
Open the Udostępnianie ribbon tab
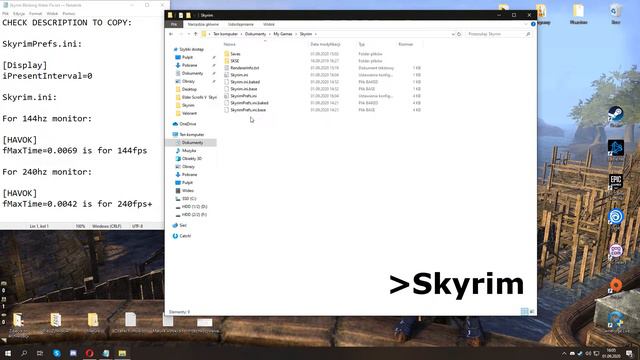click(x=240, y=24)
